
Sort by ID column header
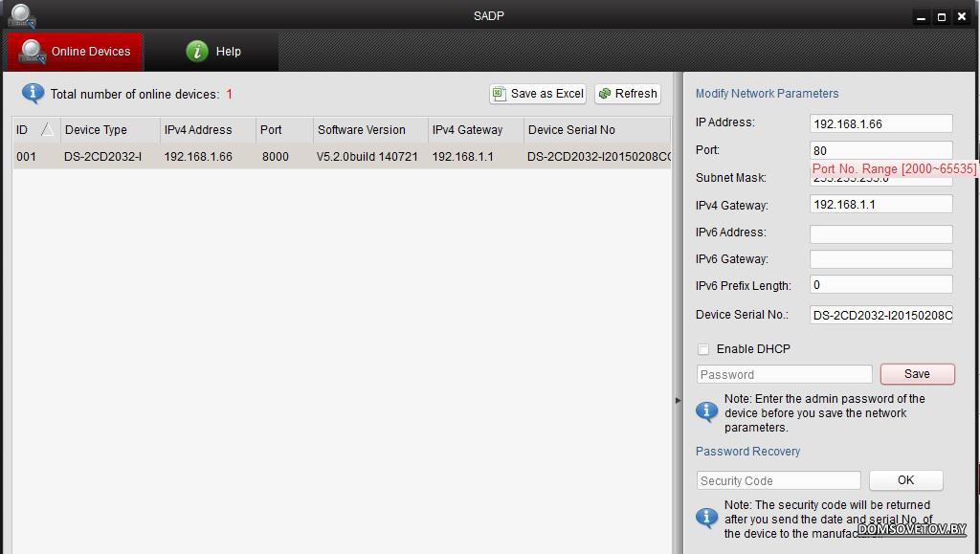point(35,130)
